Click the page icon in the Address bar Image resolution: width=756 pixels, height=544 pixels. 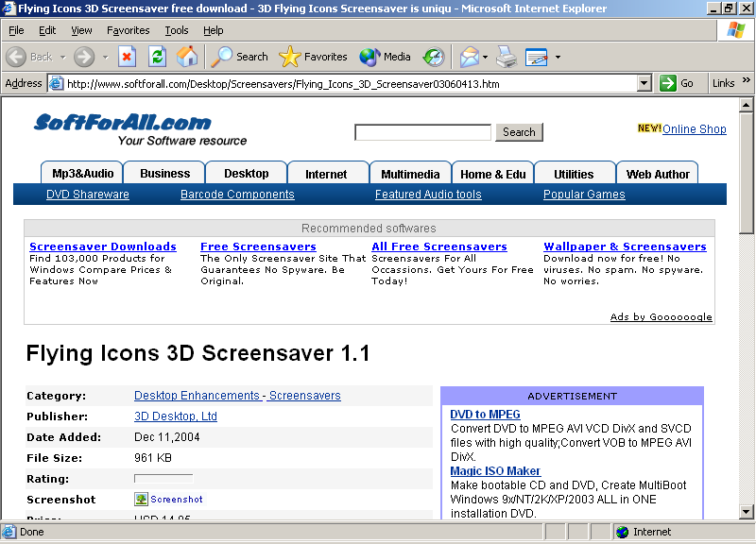click(57, 83)
